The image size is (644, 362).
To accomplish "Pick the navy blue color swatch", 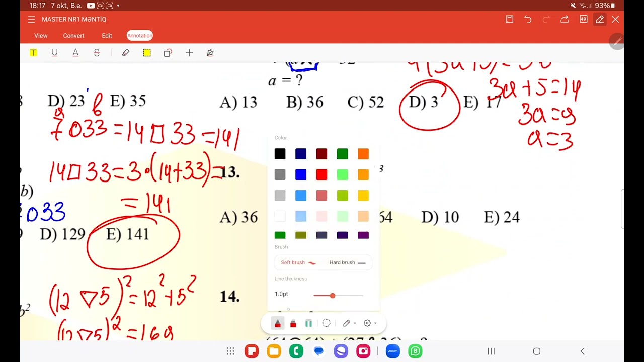I will point(301,154).
